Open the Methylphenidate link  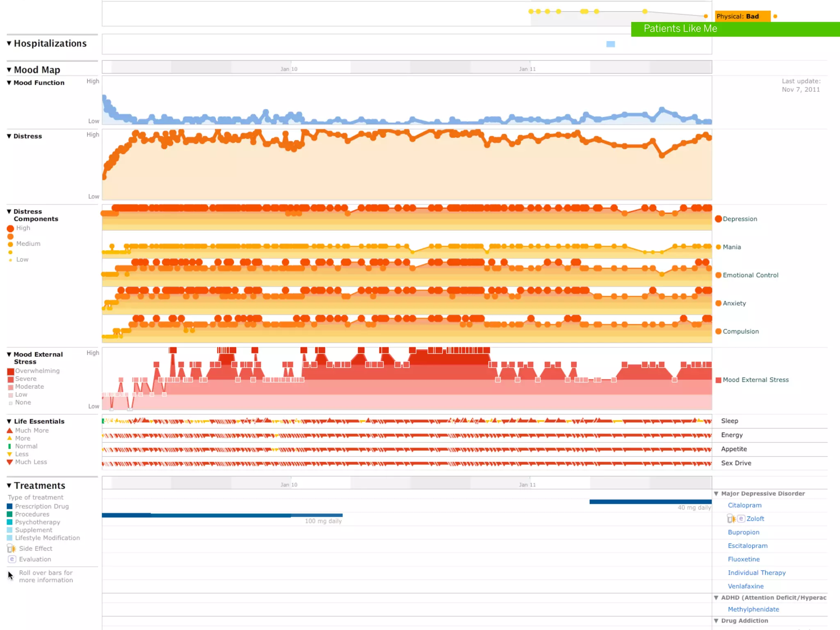point(753,609)
